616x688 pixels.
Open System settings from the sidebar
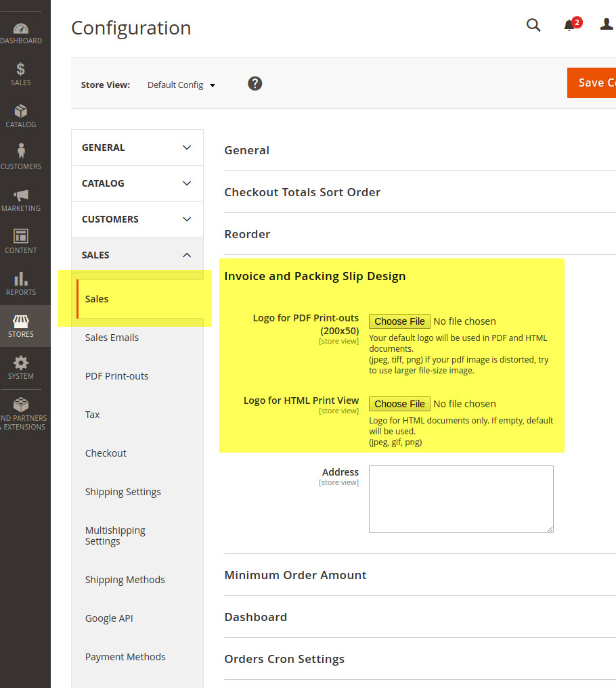[21, 366]
